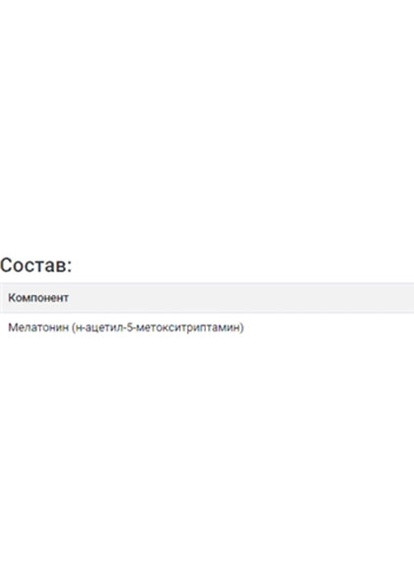Image resolution: width=414 pixels, height=576 pixels.
Task: Select the "Компонент" column header
Action: [x=38, y=298]
